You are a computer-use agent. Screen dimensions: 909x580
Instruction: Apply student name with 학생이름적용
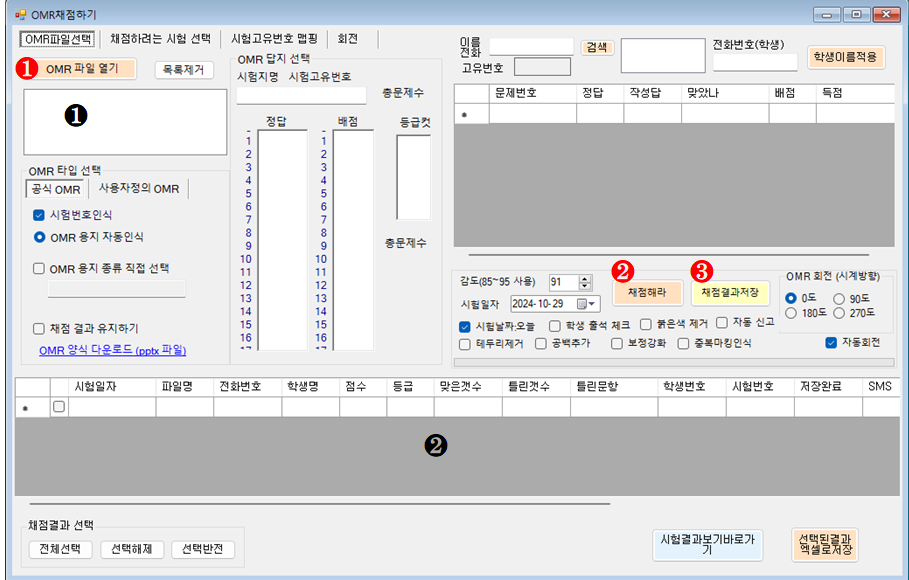point(846,57)
